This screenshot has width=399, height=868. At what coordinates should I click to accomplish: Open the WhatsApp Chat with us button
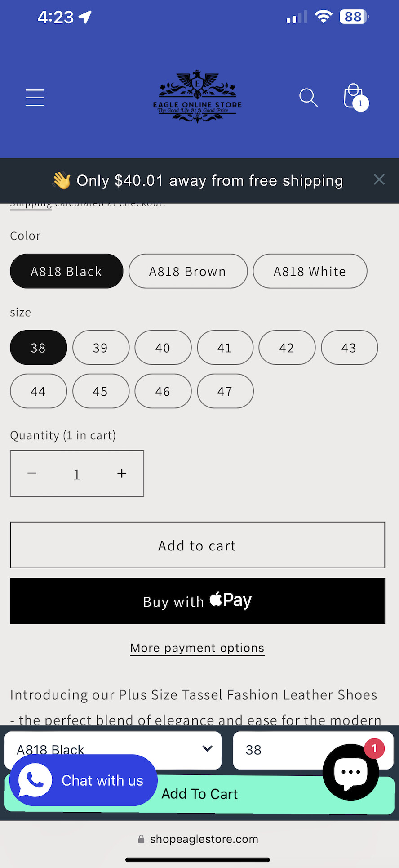pyautogui.click(x=84, y=780)
